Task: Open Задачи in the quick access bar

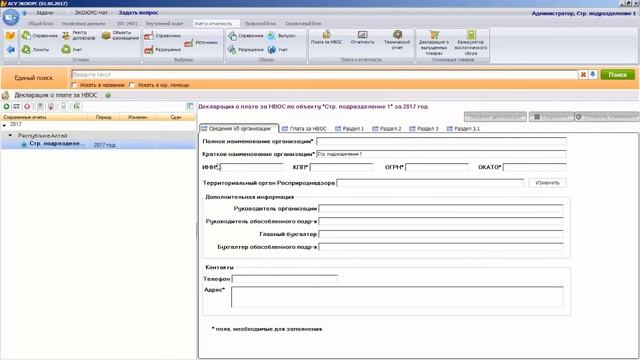Action: [45, 13]
